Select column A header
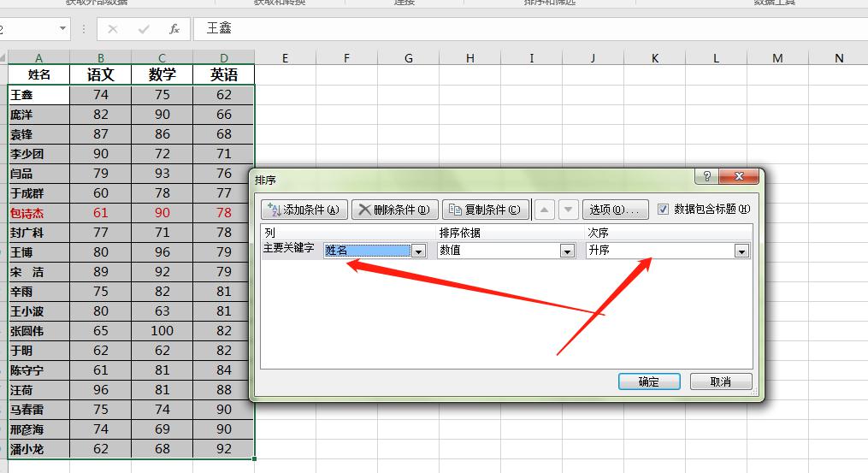The width and height of the screenshot is (868, 473). [38, 57]
